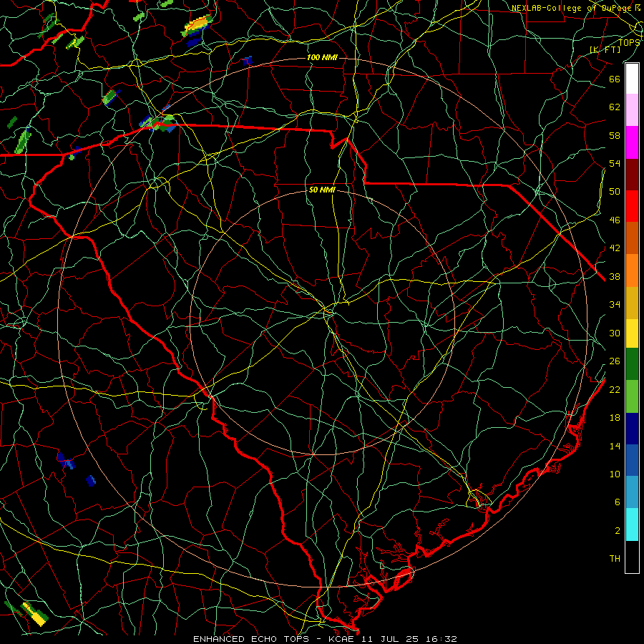This screenshot has width=644, height=644.
Task: Pick the cyan swatch in the legend
Action: (x=632, y=525)
